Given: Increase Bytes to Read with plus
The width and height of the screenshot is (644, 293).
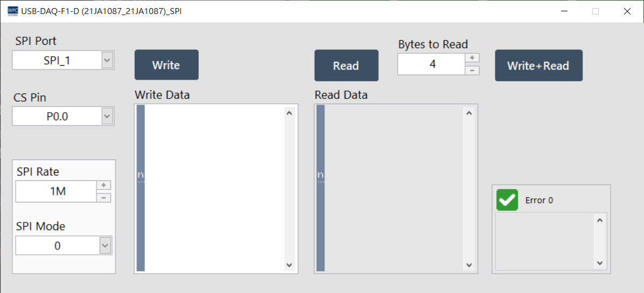Looking at the screenshot, I should (472, 58).
